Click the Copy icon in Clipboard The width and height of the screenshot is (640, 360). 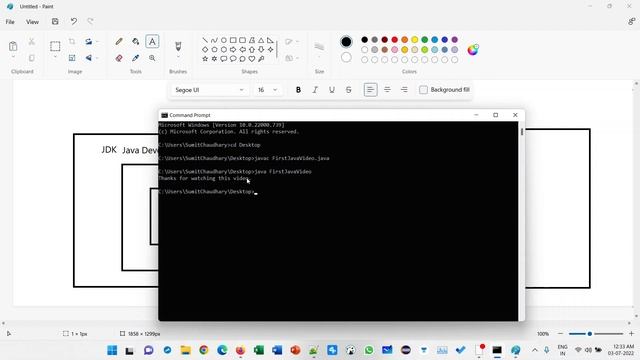click(x=31, y=58)
